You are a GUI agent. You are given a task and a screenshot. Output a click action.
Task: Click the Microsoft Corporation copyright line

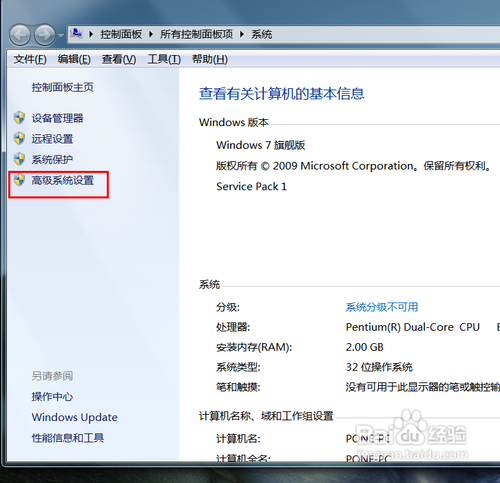pyautogui.click(x=354, y=166)
